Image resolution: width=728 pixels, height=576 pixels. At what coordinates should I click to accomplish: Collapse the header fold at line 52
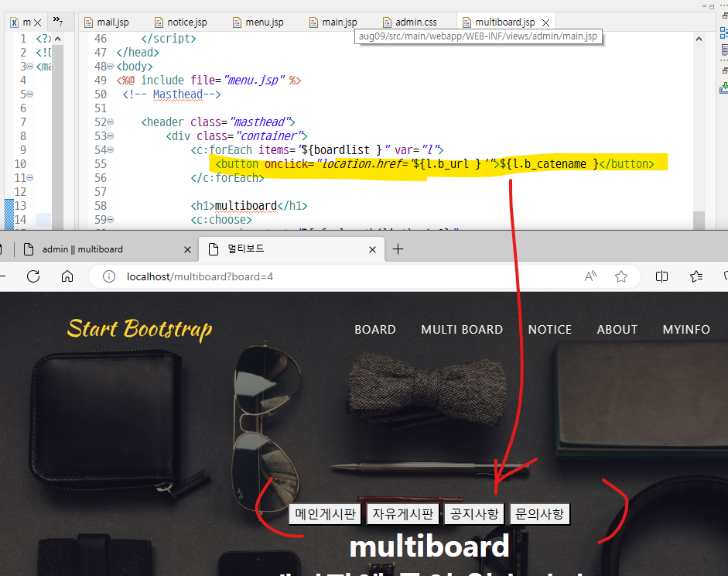pos(111,122)
